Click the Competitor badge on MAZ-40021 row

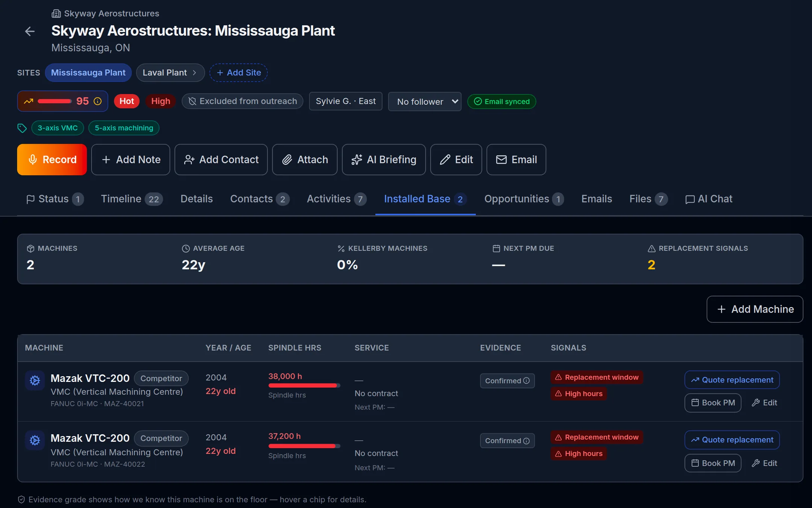[x=161, y=379]
